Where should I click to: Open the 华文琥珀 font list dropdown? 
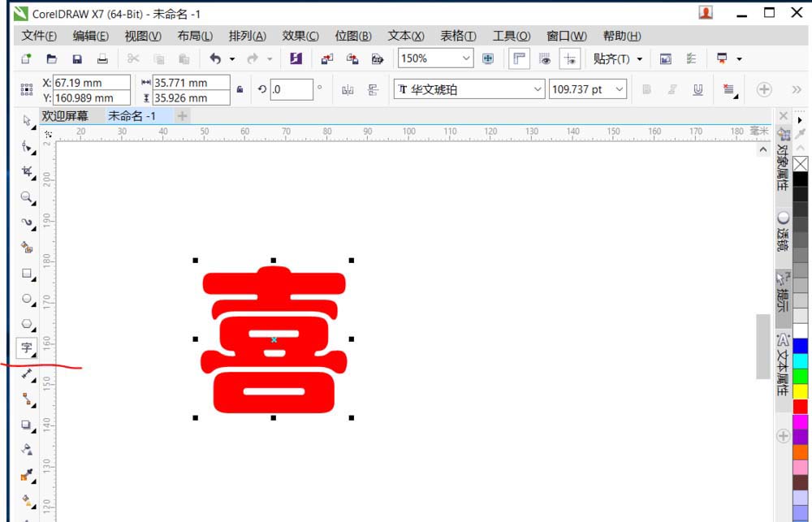[538, 89]
